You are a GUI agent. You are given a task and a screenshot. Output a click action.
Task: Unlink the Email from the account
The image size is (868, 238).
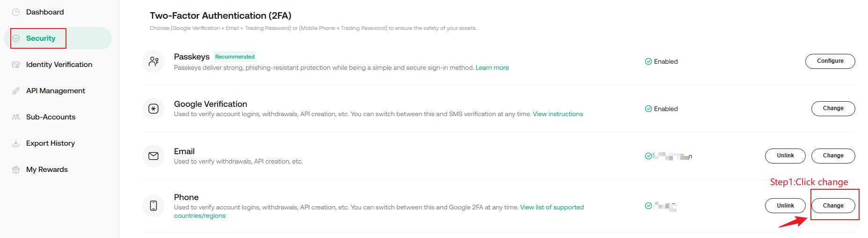point(785,156)
